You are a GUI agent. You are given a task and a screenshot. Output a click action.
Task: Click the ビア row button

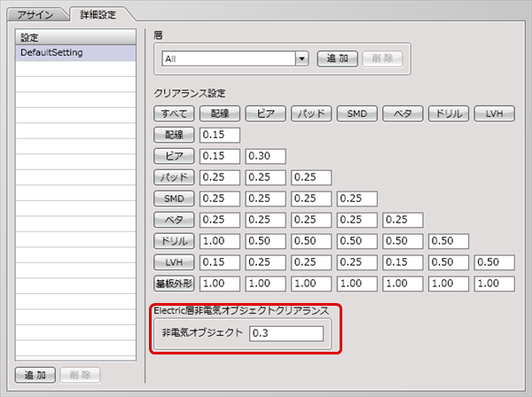pyautogui.click(x=174, y=156)
